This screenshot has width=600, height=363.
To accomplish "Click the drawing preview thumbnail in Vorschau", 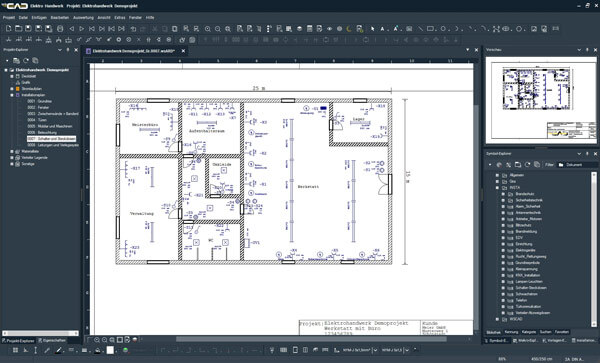I will point(540,100).
